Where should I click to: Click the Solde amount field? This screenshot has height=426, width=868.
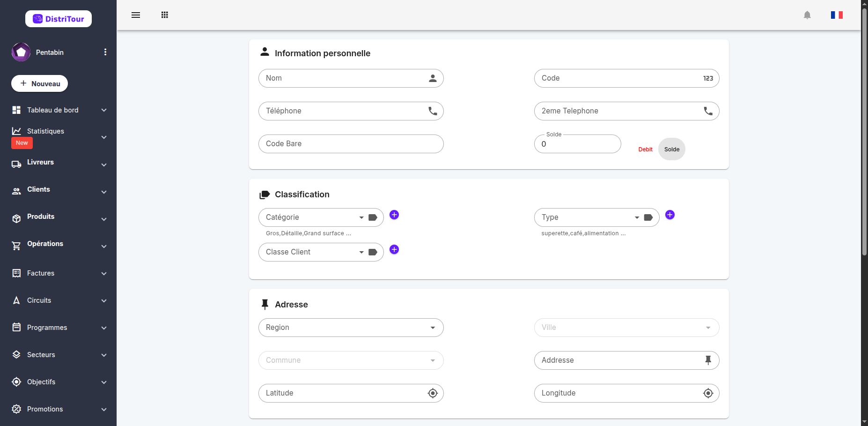click(x=578, y=144)
